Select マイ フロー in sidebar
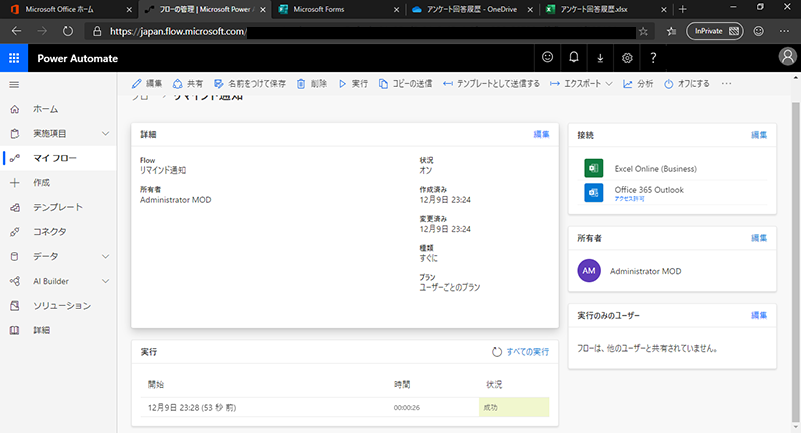 click(x=58, y=158)
